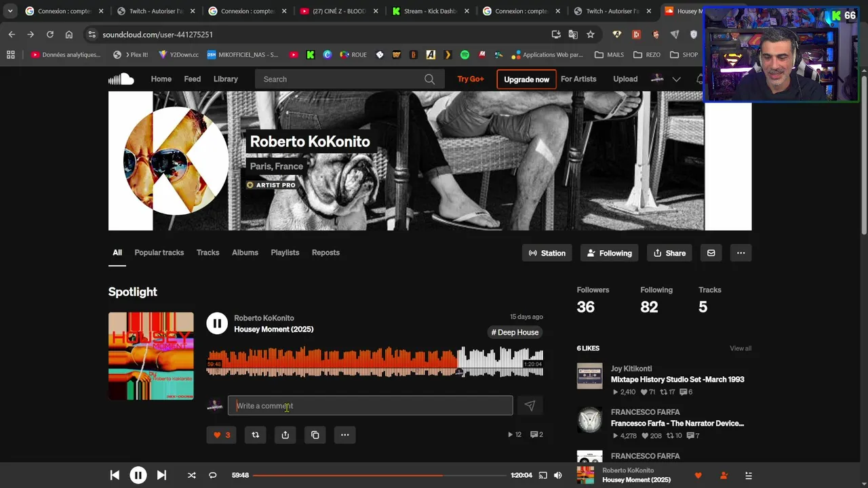
Task: Open Mixtape History Studio Set track
Action: (x=677, y=380)
